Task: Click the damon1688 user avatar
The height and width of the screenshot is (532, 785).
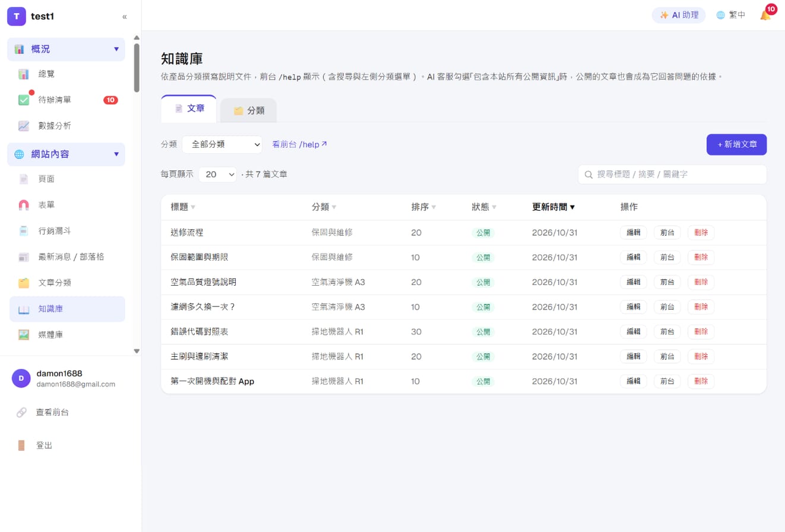Action: click(21, 378)
